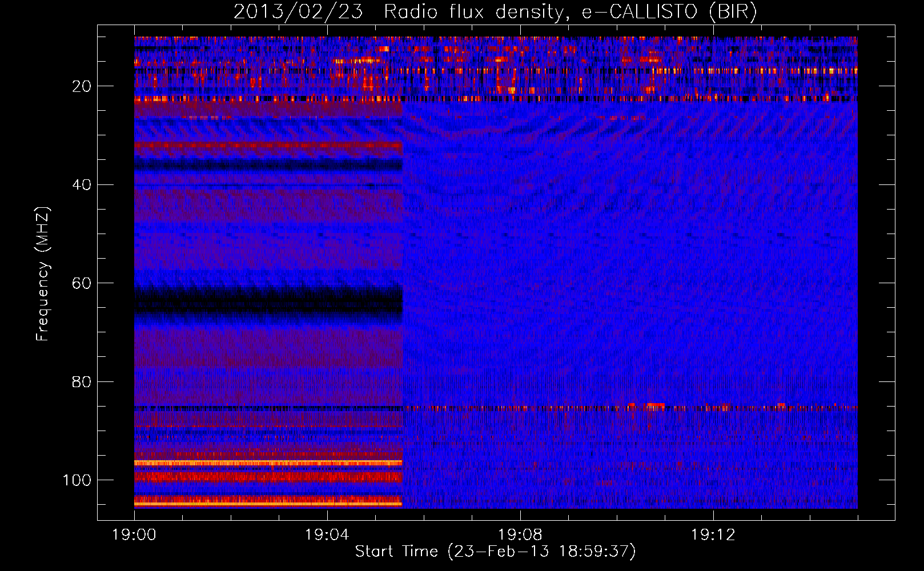The width and height of the screenshot is (924, 571).
Task: Click the 'Start Time (23-Feb-13 18:59:37)' label
Action: coord(495,552)
